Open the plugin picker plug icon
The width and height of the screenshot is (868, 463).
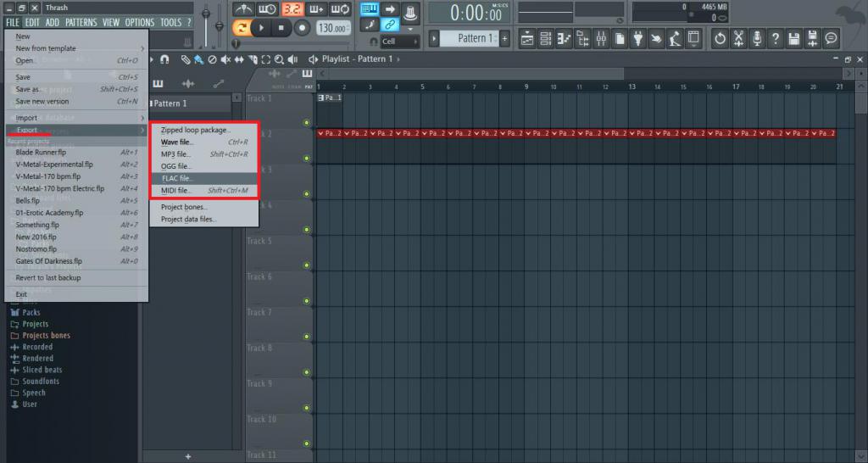[x=637, y=38]
